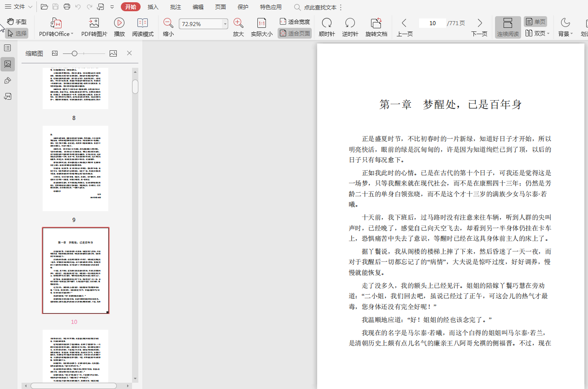Select 适合宽度 fit width
The width and height of the screenshot is (588, 389).
click(x=294, y=22)
